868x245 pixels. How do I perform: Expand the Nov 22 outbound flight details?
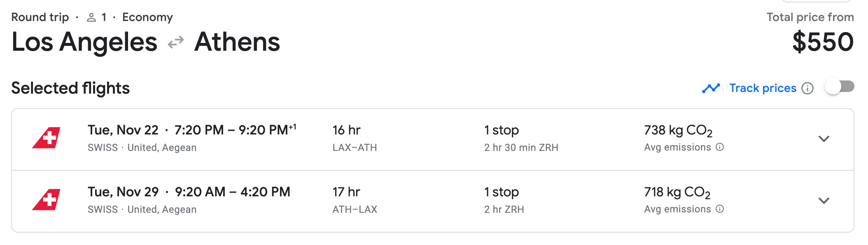pos(824,139)
